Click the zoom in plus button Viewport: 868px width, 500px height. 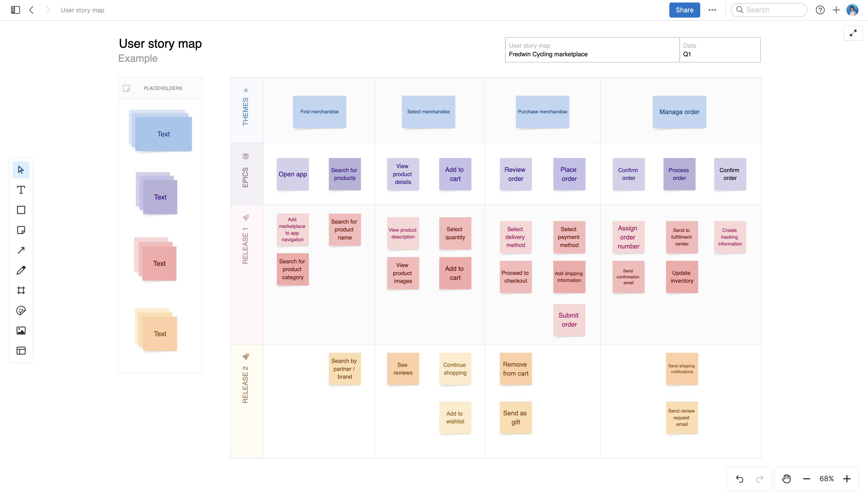coord(847,479)
